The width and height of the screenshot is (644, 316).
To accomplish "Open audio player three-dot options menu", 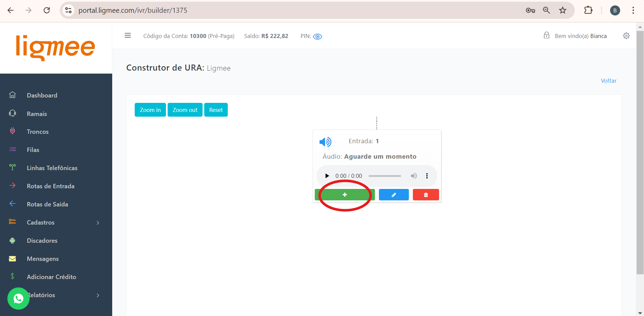I will (427, 176).
